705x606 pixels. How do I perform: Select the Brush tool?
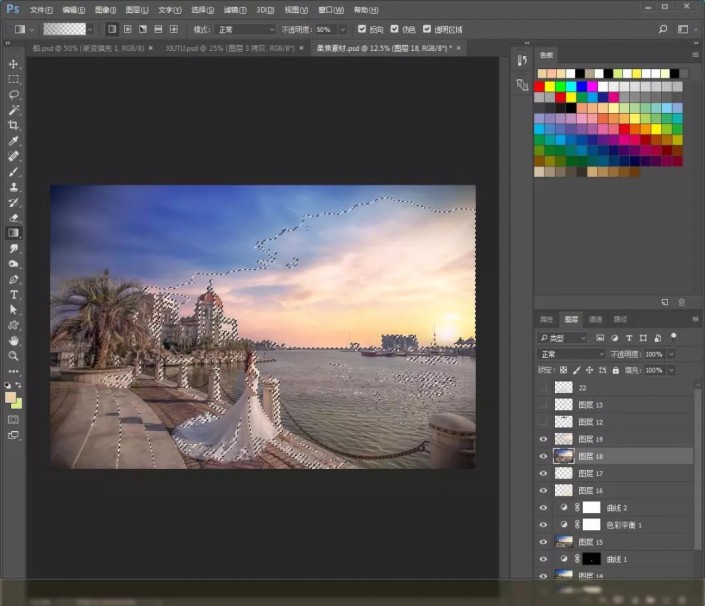pos(13,172)
